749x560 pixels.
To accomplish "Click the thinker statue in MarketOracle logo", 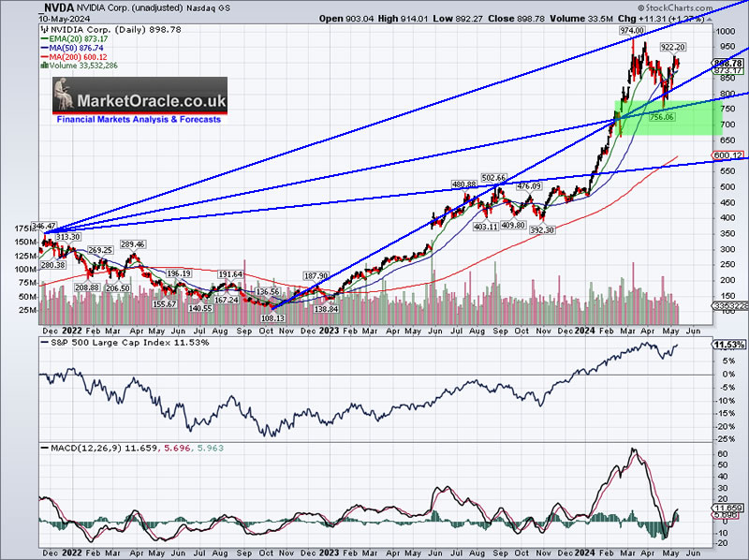I will [x=63, y=95].
